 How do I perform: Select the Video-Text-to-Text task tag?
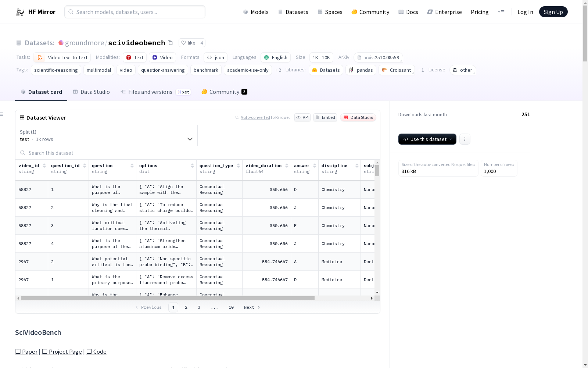62,57
